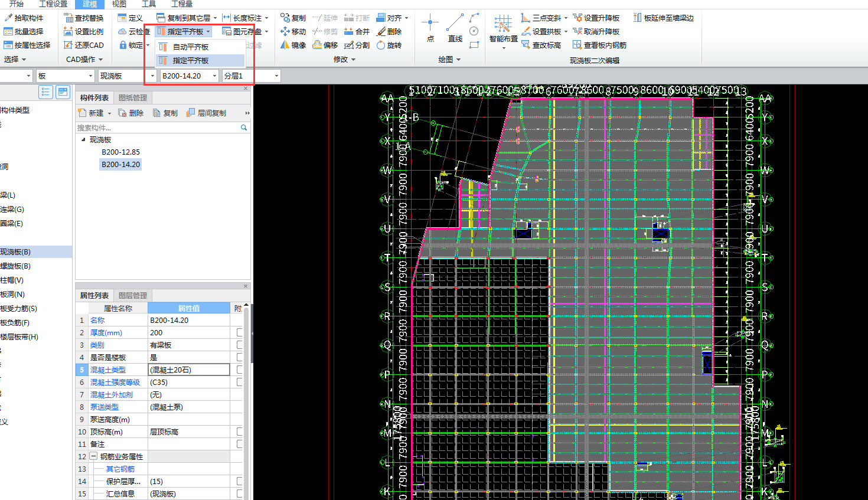
Task: Select the 直线 line drawing tool
Action: click(x=455, y=28)
